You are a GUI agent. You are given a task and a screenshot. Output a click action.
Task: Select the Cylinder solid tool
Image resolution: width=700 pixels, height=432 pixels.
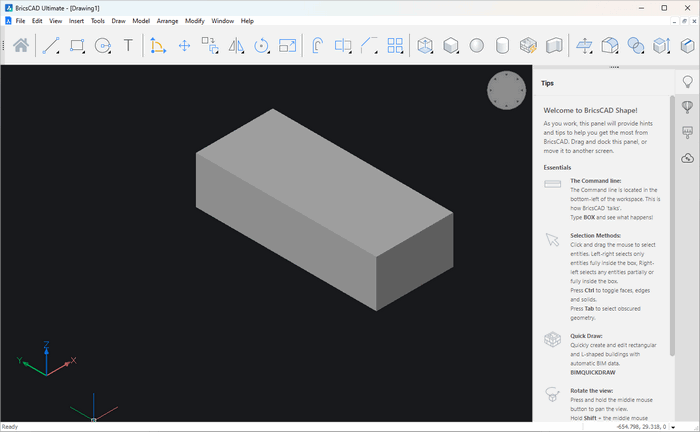(x=503, y=45)
